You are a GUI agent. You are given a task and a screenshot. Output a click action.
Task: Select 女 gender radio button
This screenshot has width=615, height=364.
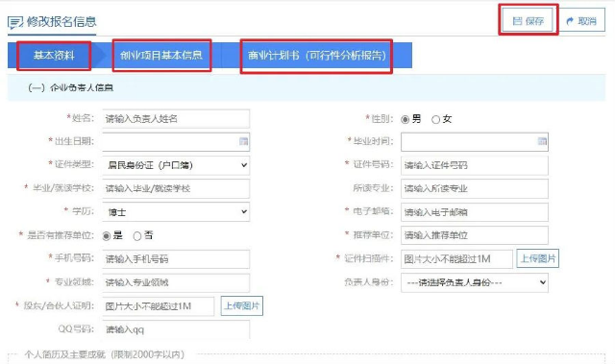tap(435, 119)
